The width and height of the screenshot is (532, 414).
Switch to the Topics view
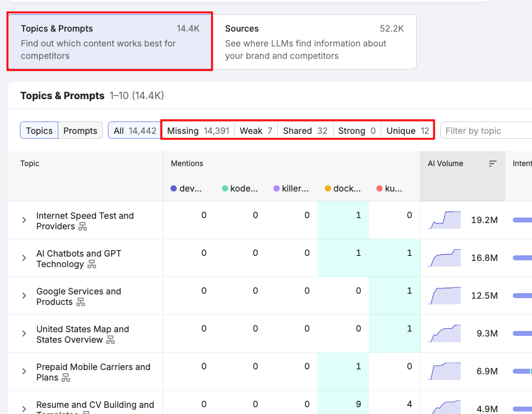coord(39,131)
